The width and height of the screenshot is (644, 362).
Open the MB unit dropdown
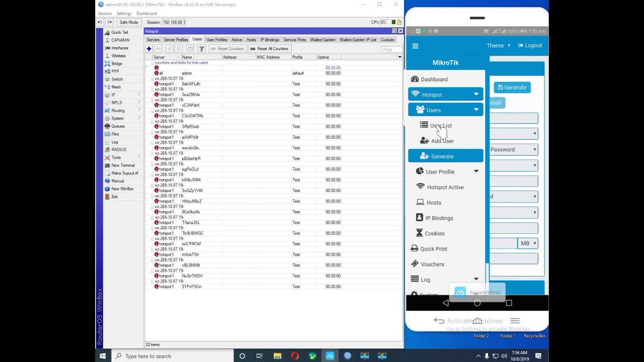point(528,243)
